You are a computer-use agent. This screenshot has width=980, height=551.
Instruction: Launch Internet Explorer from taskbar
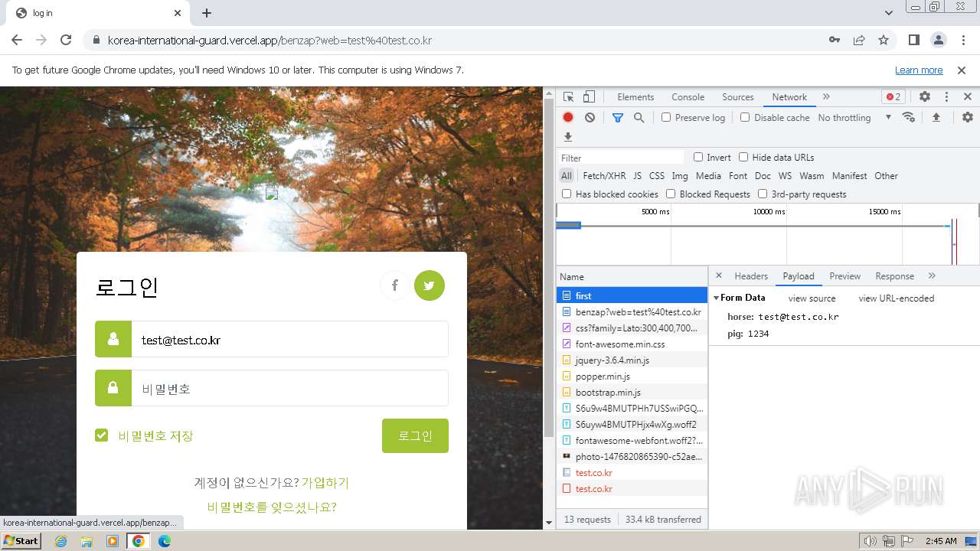point(60,540)
